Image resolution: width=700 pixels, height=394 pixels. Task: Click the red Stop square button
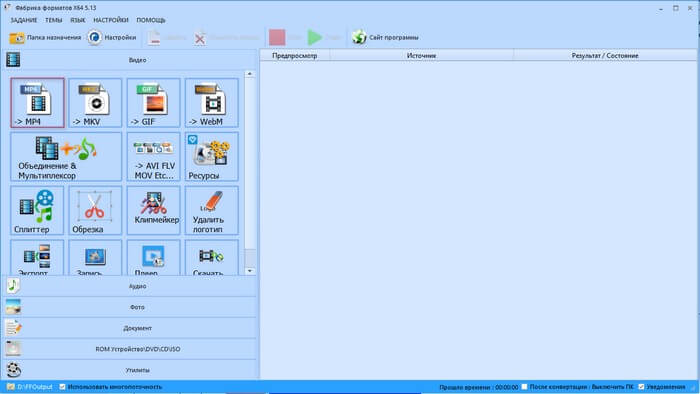pos(277,37)
